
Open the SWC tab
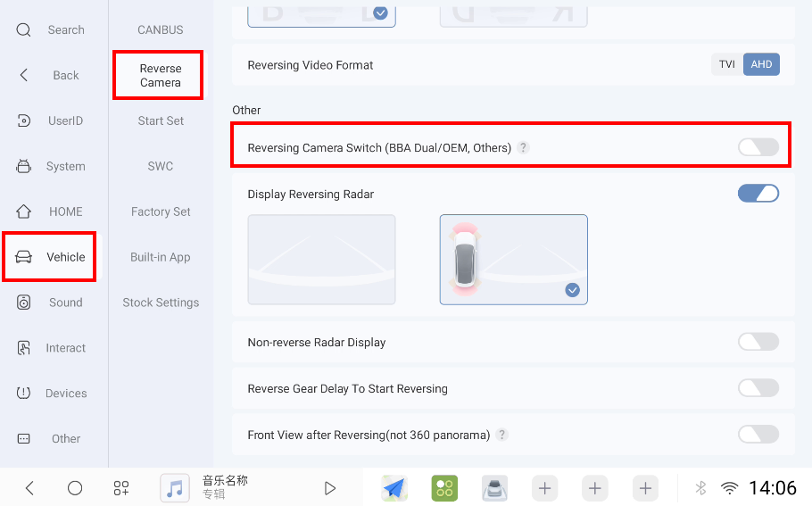pos(161,166)
